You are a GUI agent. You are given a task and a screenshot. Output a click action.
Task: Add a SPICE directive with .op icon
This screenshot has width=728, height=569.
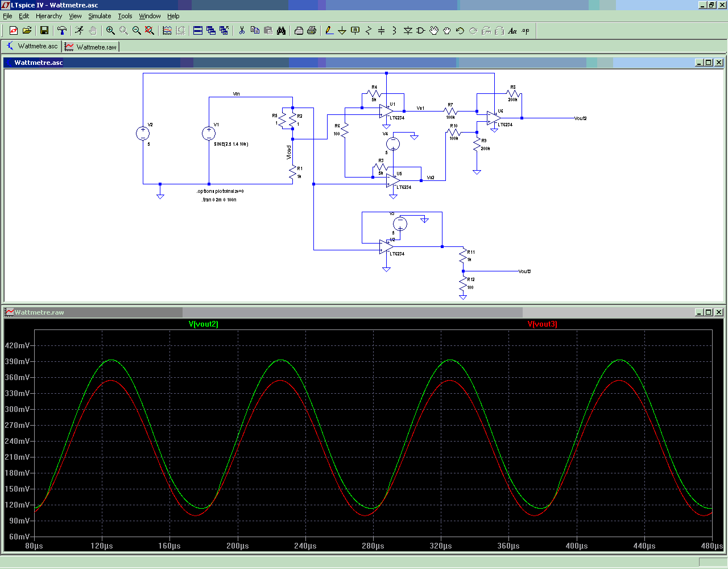tap(526, 31)
